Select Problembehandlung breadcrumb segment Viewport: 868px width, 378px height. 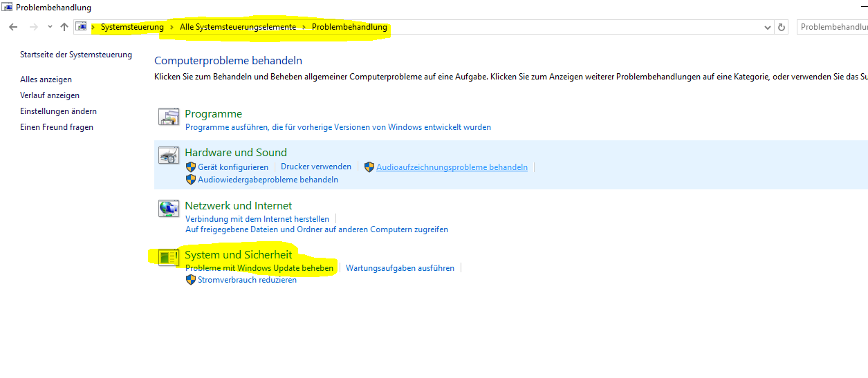[x=349, y=27]
